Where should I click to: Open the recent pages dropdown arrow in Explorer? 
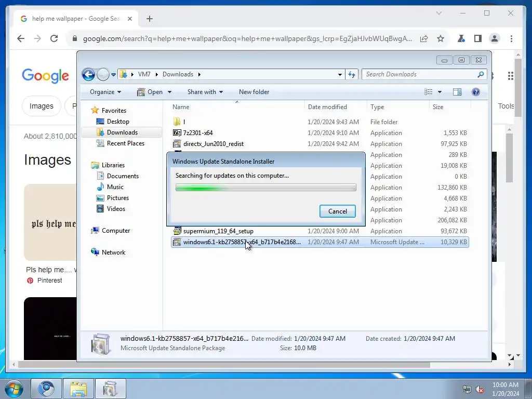click(113, 75)
